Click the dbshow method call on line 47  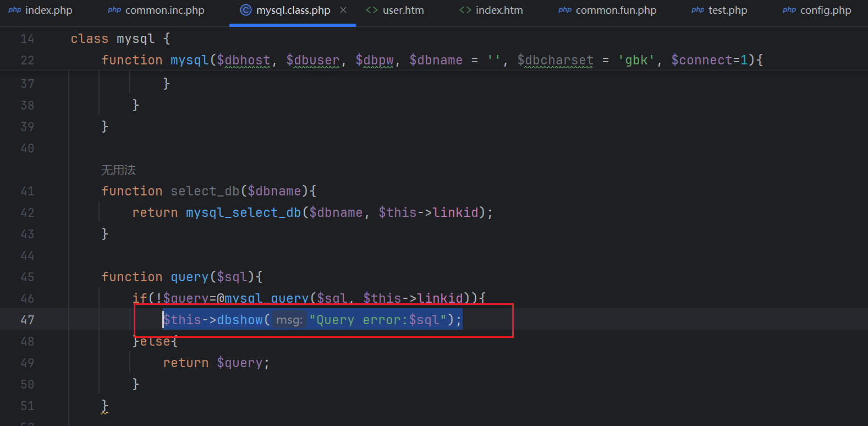click(240, 320)
